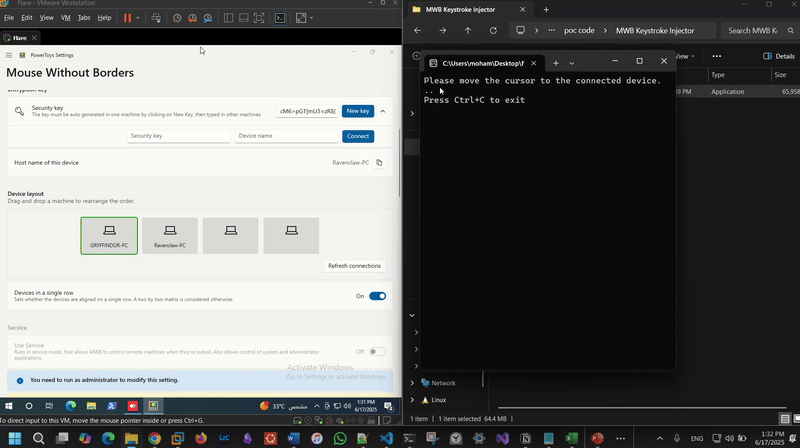Click Details button in Explorer
Viewport: 800px width, 448px height.
pos(779,56)
